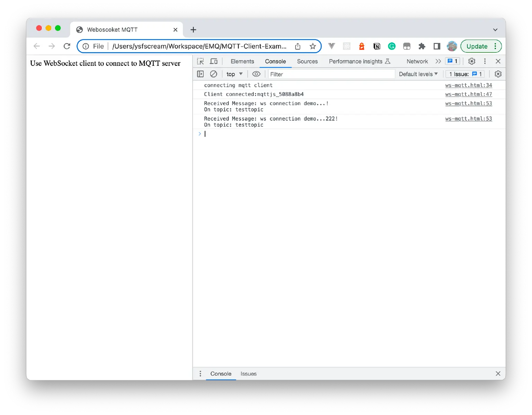532x415 pixels.
Task: Create a live expression with the eye icon
Action: 256,74
